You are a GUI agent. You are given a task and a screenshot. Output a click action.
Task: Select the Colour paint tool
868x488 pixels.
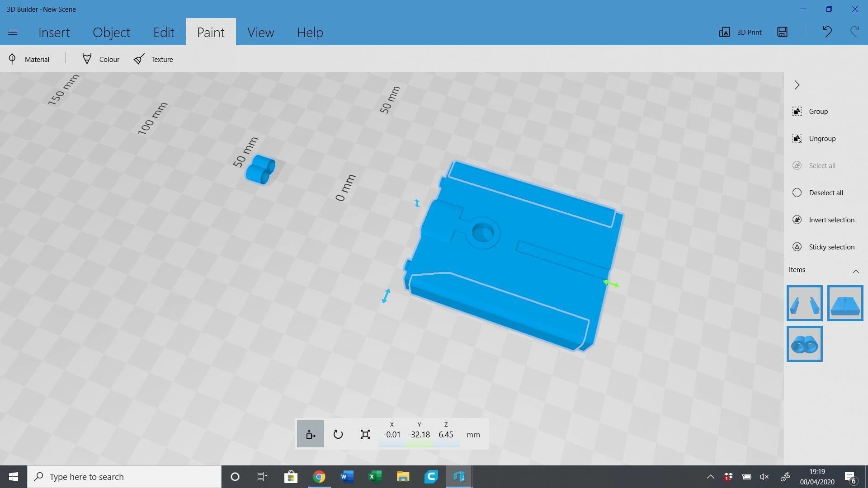100,59
